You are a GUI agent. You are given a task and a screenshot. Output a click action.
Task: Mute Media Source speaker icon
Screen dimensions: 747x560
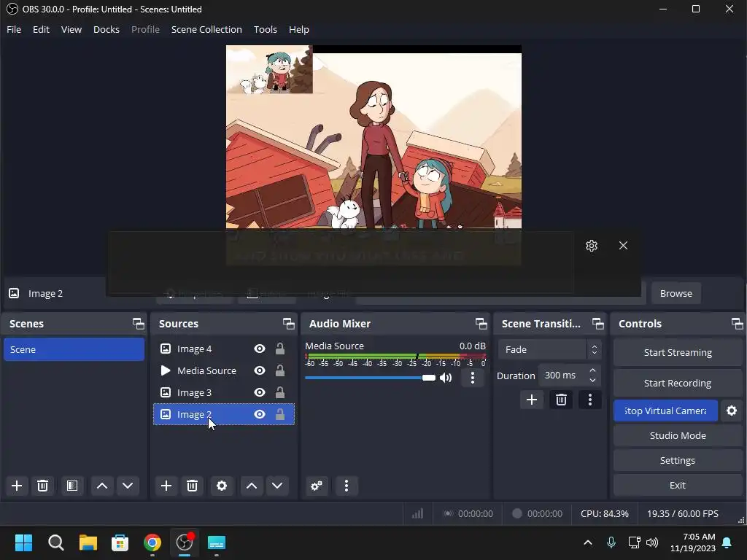(x=446, y=378)
